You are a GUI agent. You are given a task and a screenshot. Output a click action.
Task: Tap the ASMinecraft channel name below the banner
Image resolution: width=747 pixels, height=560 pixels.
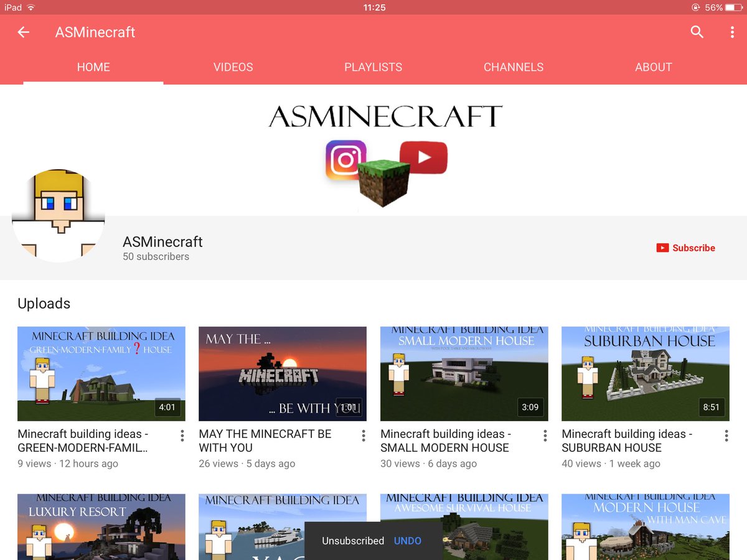tap(162, 241)
